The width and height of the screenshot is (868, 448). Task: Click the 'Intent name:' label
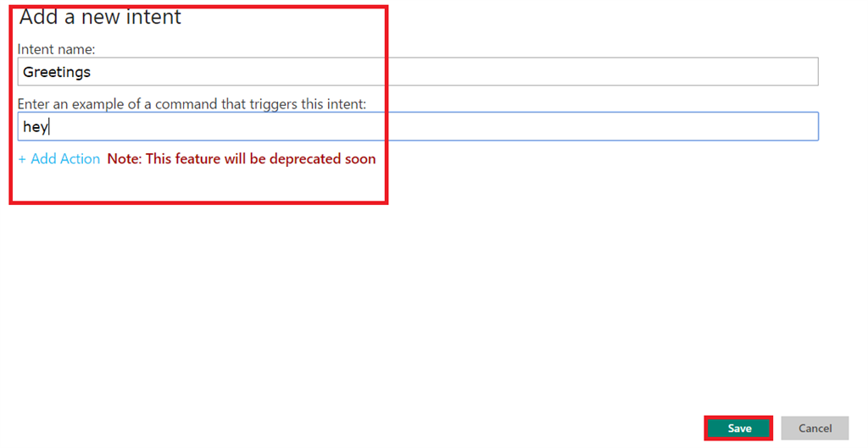pos(57,49)
